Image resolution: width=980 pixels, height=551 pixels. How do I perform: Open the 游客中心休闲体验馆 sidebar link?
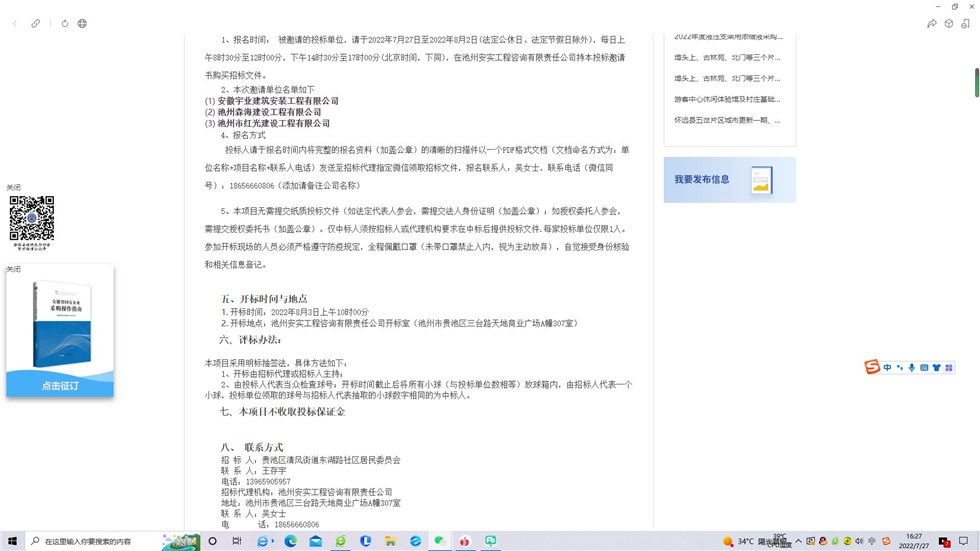(x=727, y=99)
